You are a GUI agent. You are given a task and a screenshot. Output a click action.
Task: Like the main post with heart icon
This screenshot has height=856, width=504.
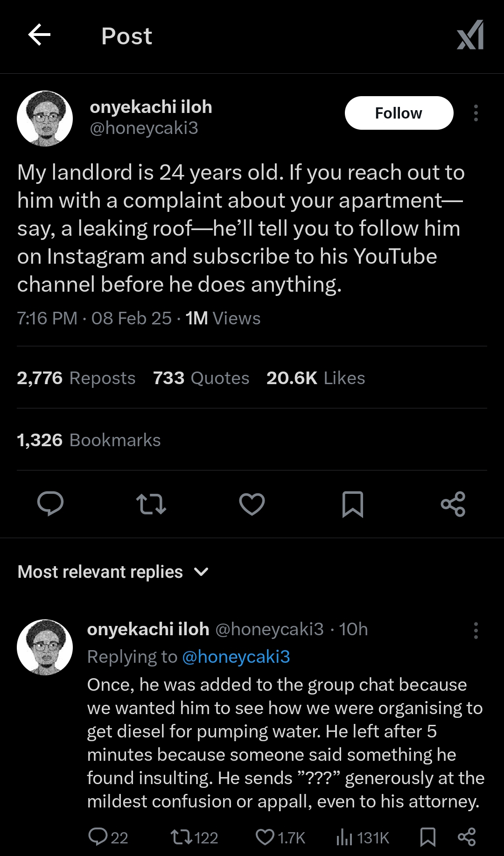(252, 504)
